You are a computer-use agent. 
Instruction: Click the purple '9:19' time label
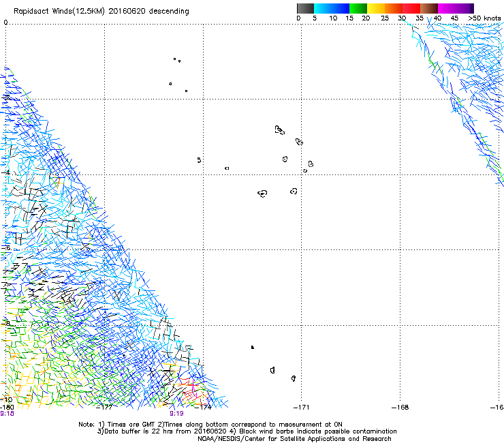177,414
